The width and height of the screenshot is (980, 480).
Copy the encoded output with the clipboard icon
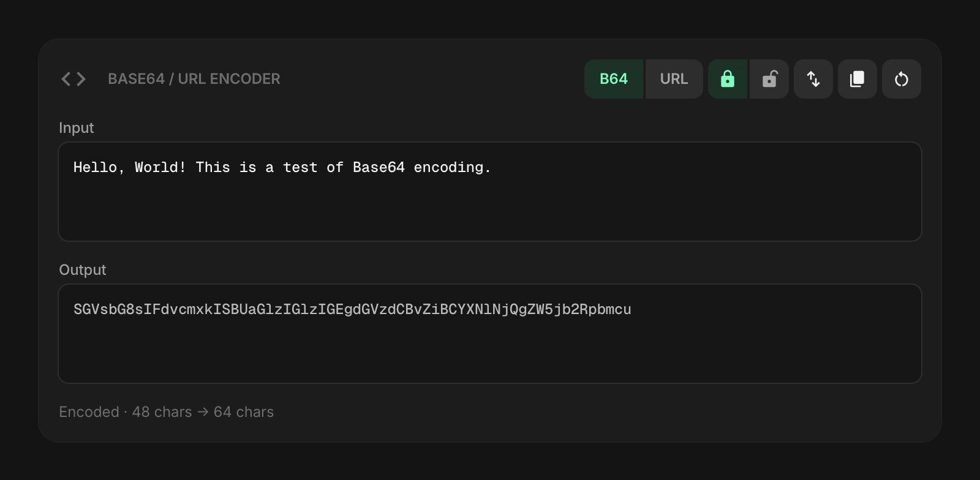pos(858,79)
